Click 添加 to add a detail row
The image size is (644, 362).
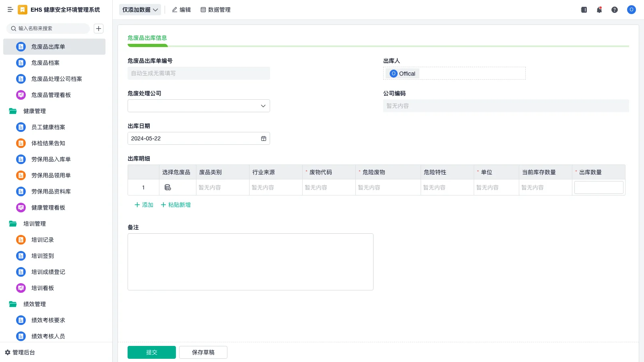tap(143, 205)
